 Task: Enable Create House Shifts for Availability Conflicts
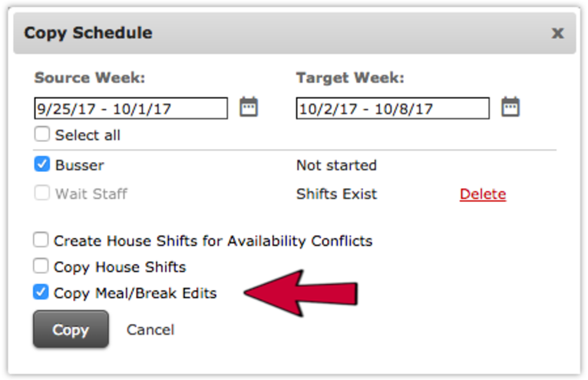[41, 240]
